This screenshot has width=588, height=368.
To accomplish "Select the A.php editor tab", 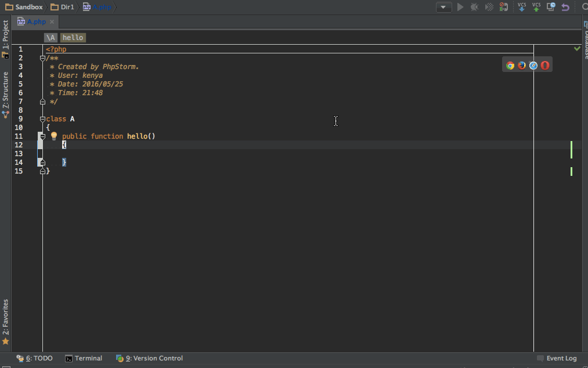I will coord(37,21).
